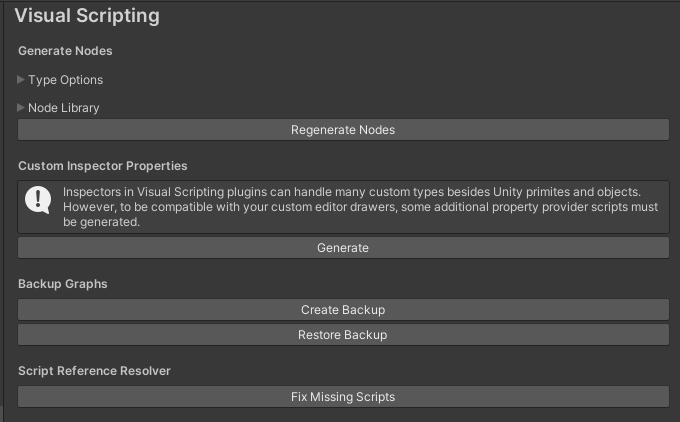
Task: Click the Script Reference Resolver heading
Action: point(94,371)
